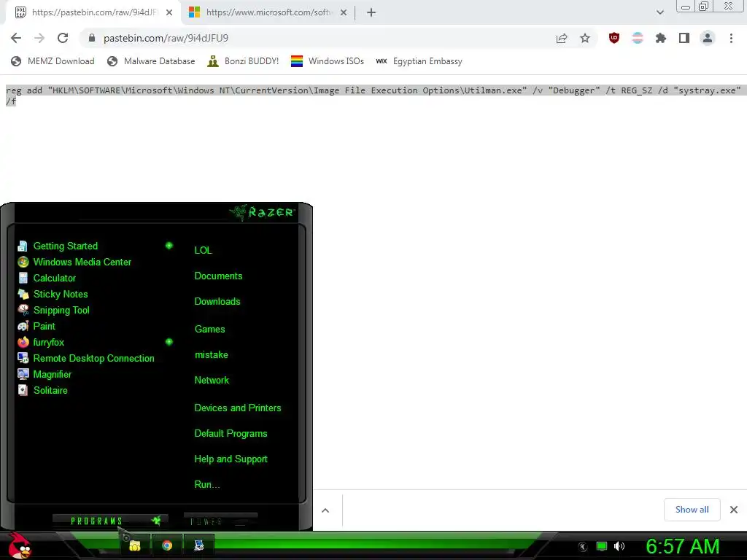The width and height of the screenshot is (747, 560).
Task: Click the share page icon in address bar
Action: coord(562,38)
